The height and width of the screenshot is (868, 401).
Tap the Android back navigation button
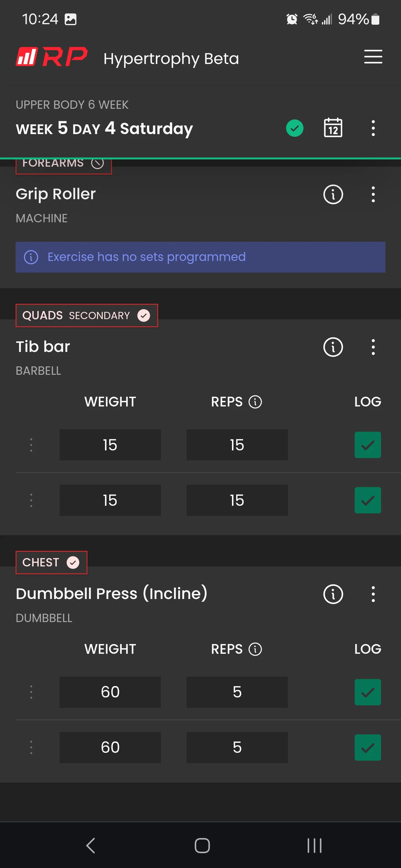[91, 845]
